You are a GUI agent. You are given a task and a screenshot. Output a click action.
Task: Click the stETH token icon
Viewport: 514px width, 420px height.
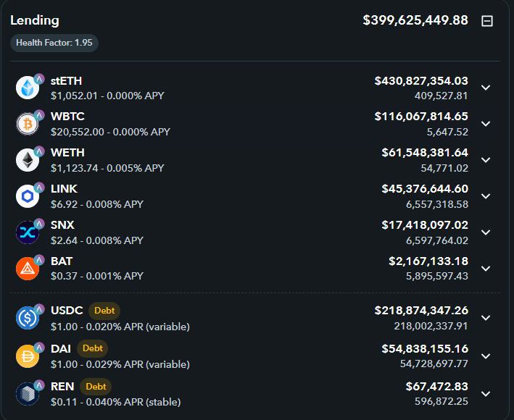(x=28, y=88)
